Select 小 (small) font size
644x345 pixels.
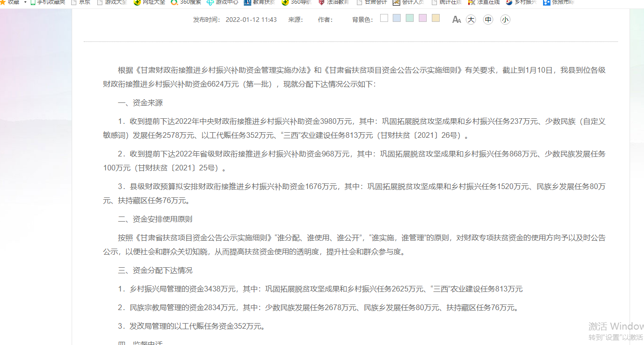tap(505, 20)
